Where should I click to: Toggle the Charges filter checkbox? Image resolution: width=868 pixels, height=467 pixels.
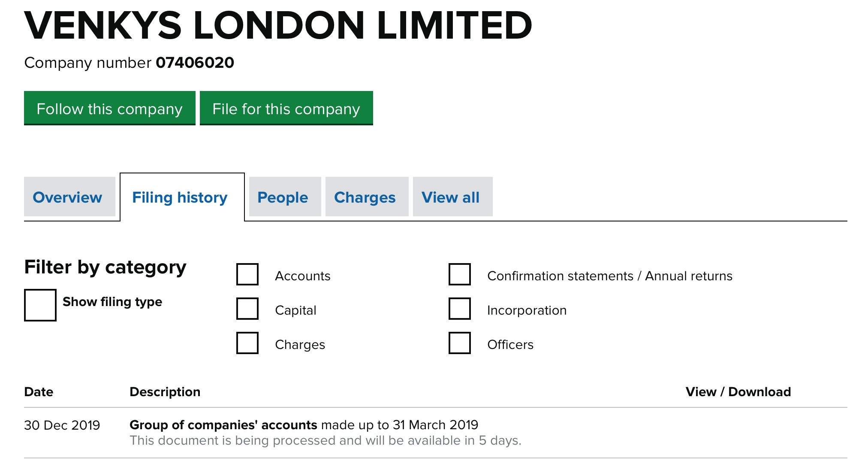point(247,343)
